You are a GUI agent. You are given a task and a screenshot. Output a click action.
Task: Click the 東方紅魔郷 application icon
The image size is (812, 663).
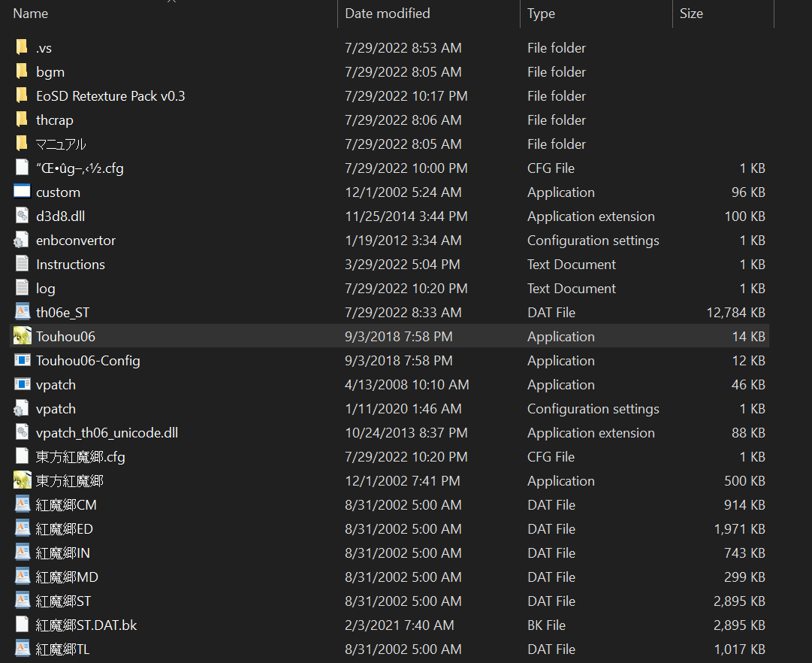23,480
